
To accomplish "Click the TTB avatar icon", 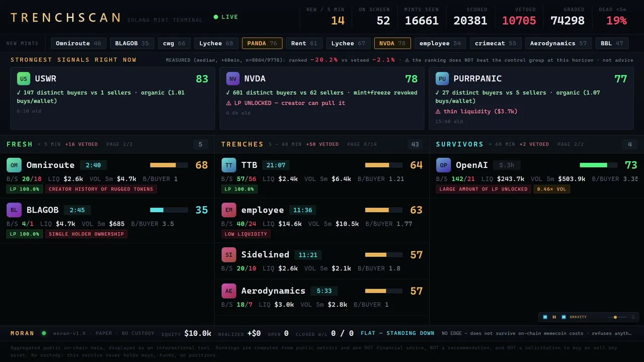I will click(x=229, y=165).
